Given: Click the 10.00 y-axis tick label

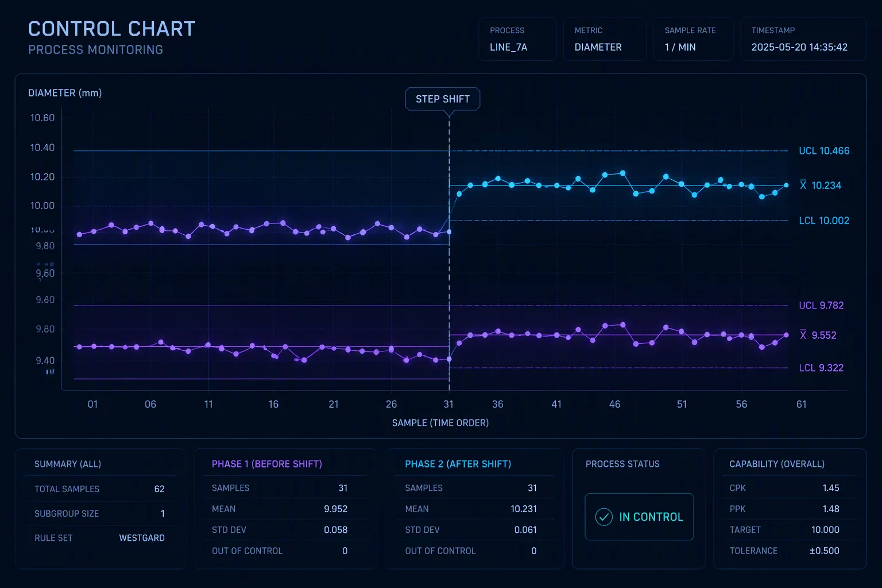Looking at the screenshot, I should (x=42, y=206).
